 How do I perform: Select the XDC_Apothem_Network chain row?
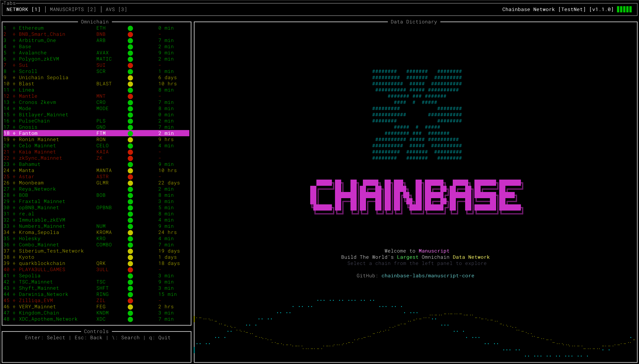(96, 319)
